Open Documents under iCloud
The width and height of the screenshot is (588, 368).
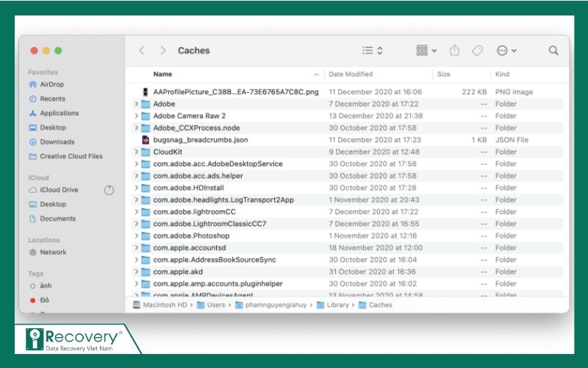pos(52,219)
